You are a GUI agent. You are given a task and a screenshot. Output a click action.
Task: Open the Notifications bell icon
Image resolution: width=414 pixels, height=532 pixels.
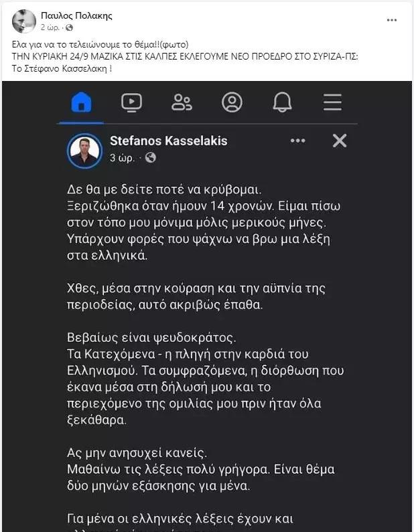point(282,102)
